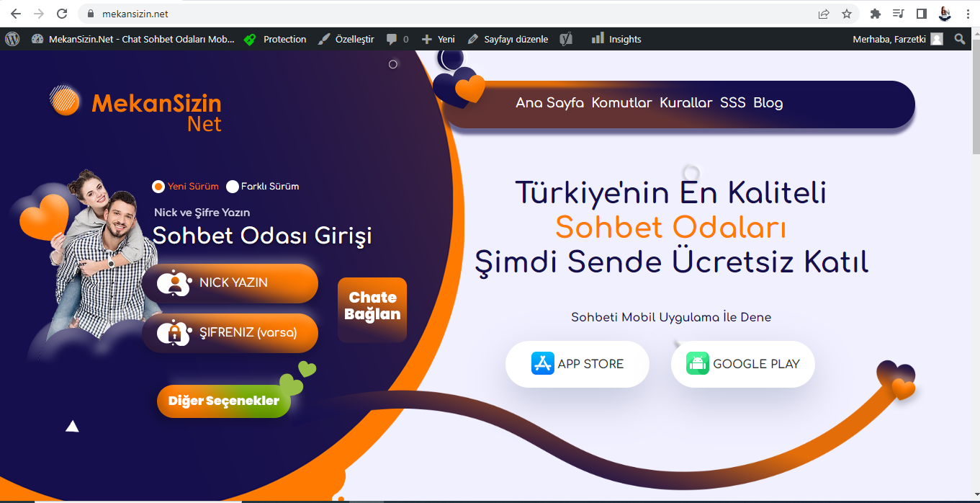Click the Sohbet Odası Girişi heading

262,236
